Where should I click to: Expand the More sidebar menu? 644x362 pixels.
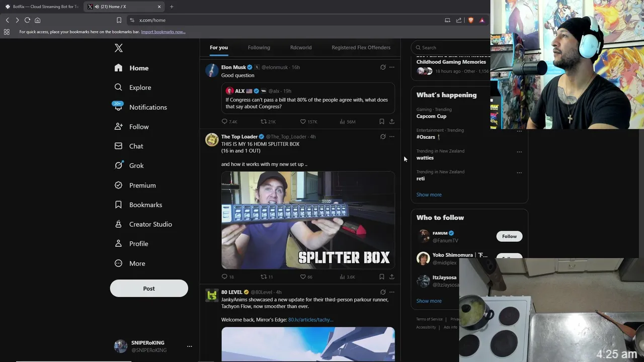[x=130, y=263]
